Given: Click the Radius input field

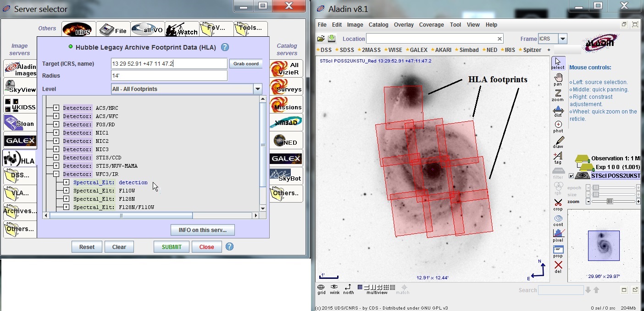Looking at the screenshot, I should (169, 75).
